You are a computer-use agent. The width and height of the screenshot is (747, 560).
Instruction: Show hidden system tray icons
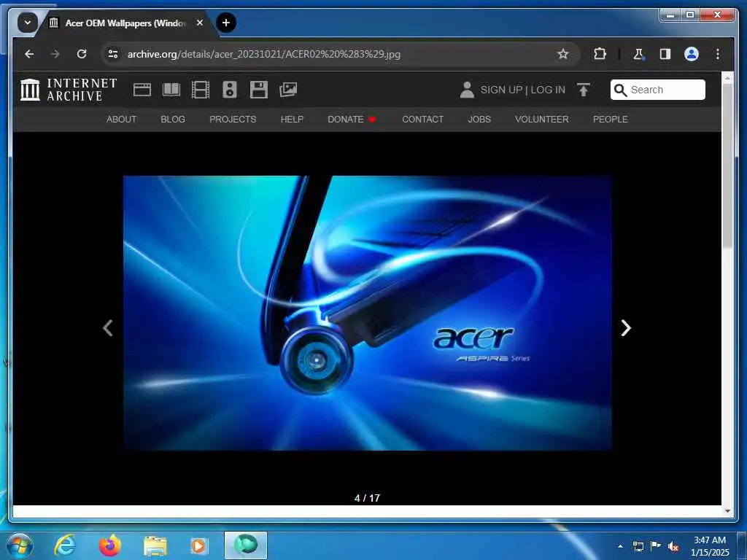[620, 546]
